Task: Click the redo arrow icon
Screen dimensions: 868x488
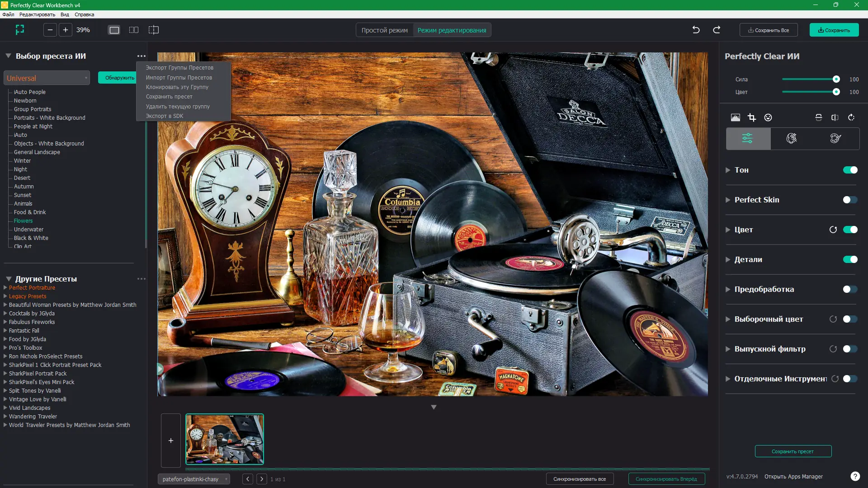Action: (717, 30)
